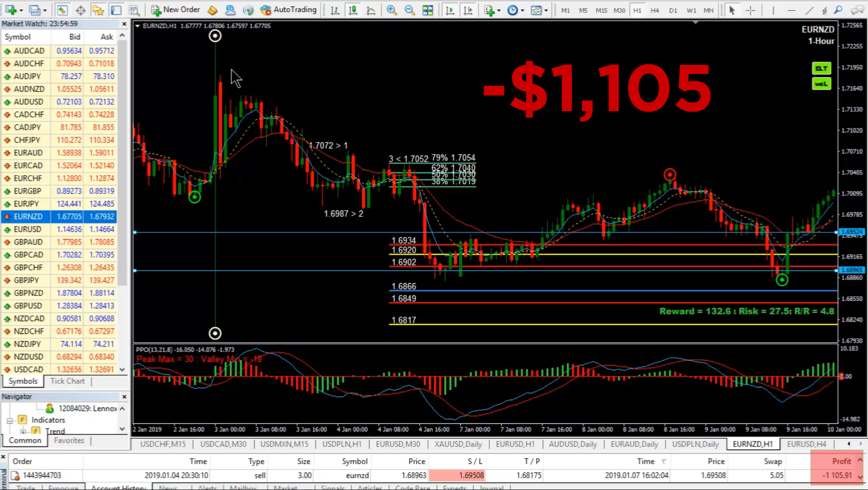The height and width of the screenshot is (490, 868).
Task: Toggle chart shift icon
Action: pyautogui.click(x=468, y=10)
